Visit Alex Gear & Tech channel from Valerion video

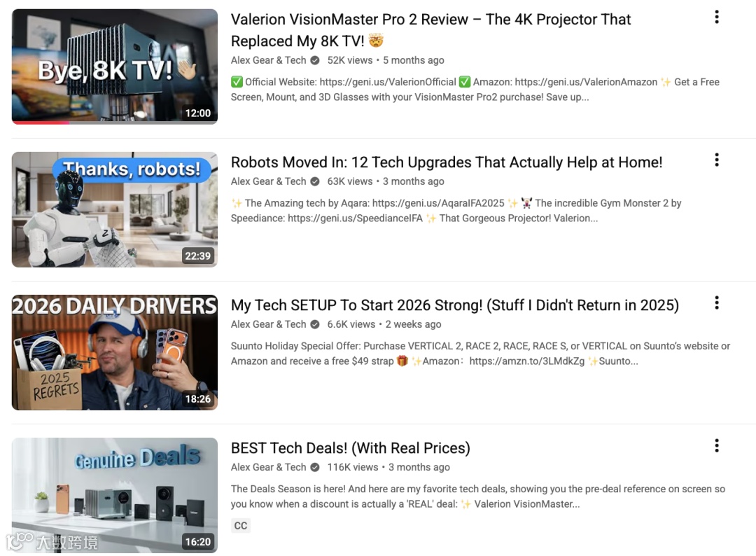pyautogui.click(x=268, y=60)
